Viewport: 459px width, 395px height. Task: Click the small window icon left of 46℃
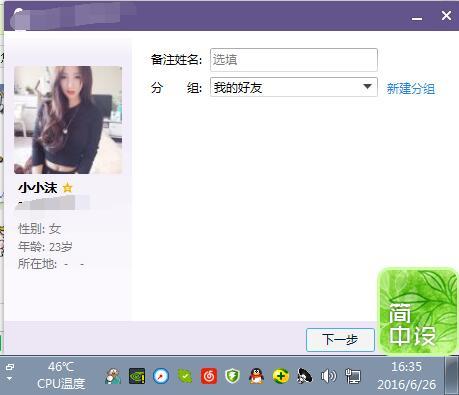10,367
